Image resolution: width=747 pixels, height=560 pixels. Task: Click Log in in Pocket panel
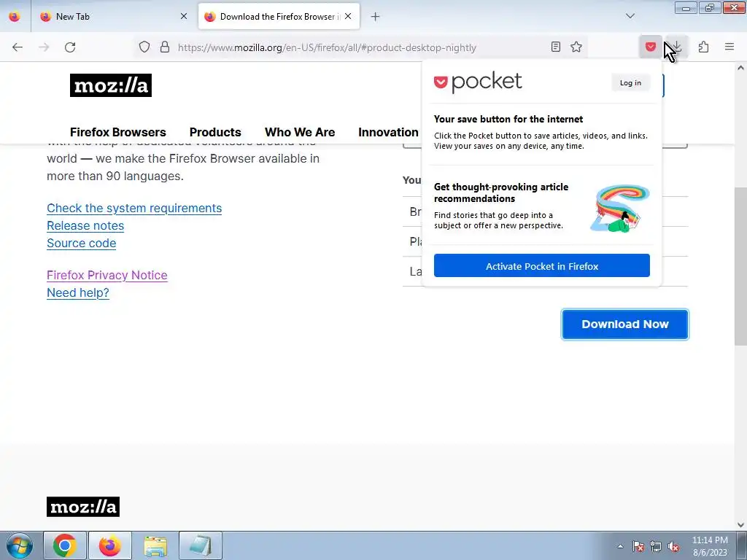(x=630, y=83)
